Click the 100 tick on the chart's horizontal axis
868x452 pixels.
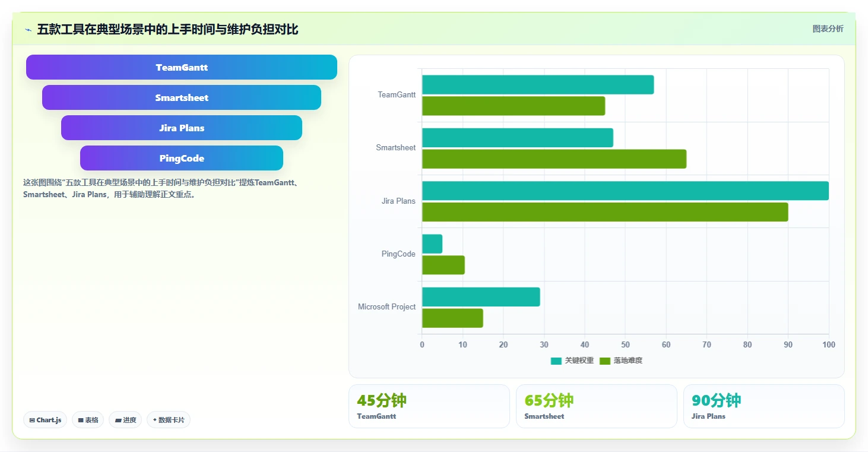pyautogui.click(x=829, y=344)
